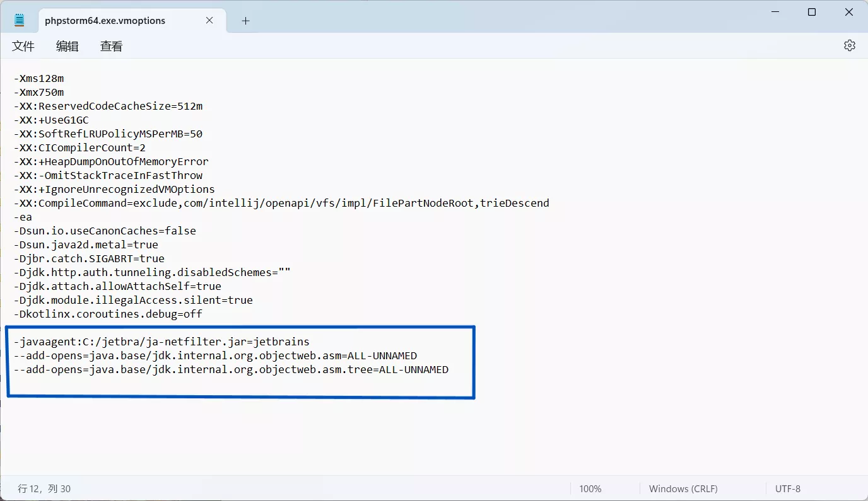868x501 pixels.
Task: Click the -XX:CICompilerCount=2 line
Action: point(79,148)
